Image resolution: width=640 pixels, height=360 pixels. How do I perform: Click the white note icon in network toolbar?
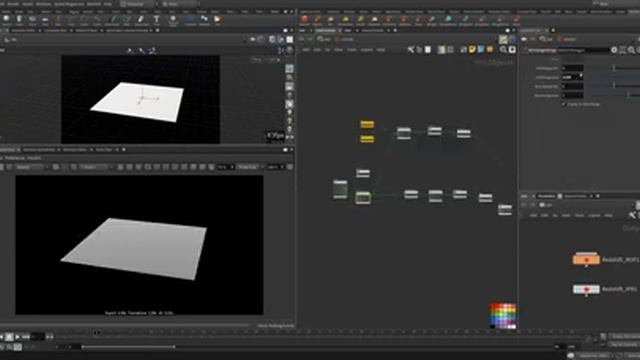click(x=428, y=49)
